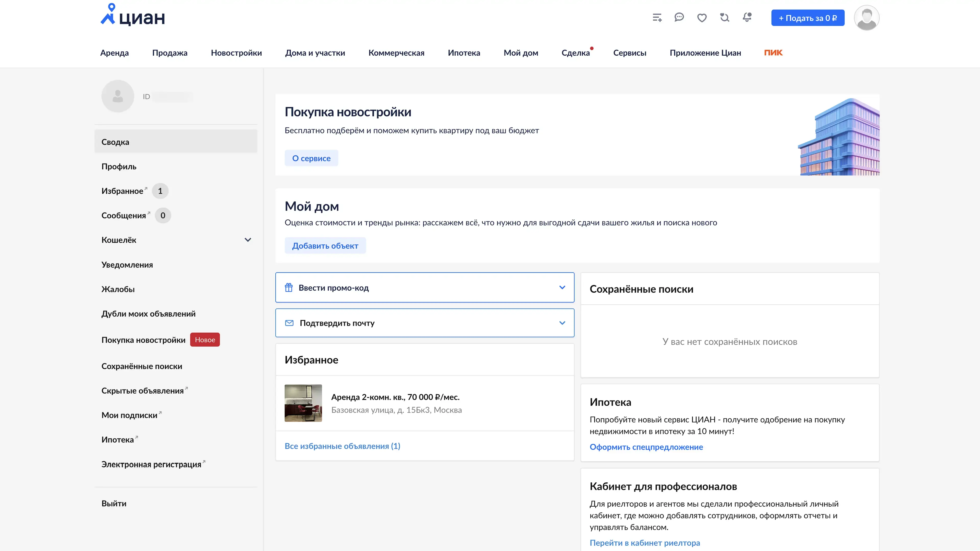Click the О сервисе button

(311, 158)
